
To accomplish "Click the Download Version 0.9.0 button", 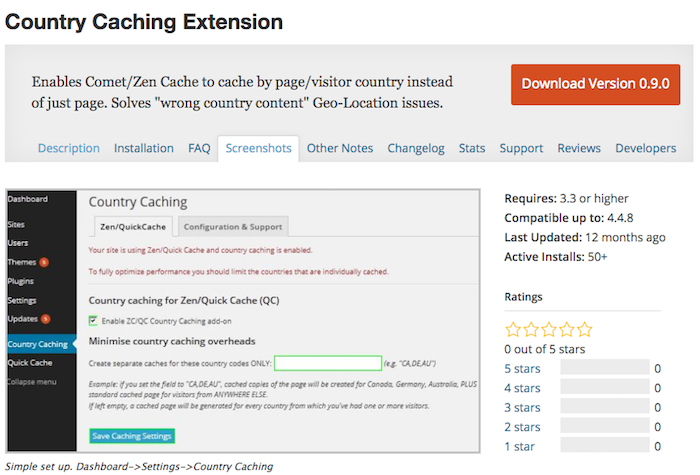I will [x=595, y=84].
